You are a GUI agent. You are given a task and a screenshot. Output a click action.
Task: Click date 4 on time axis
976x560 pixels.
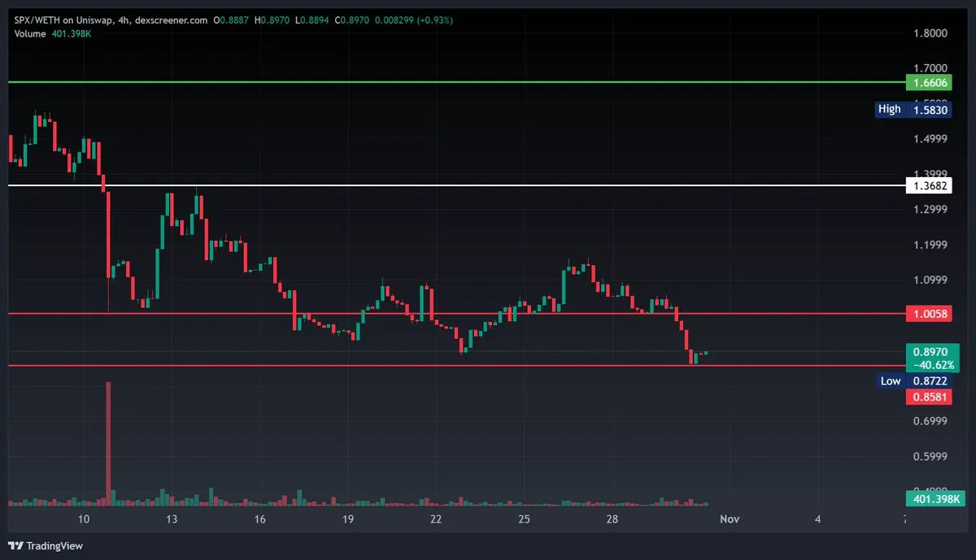tap(817, 519)
